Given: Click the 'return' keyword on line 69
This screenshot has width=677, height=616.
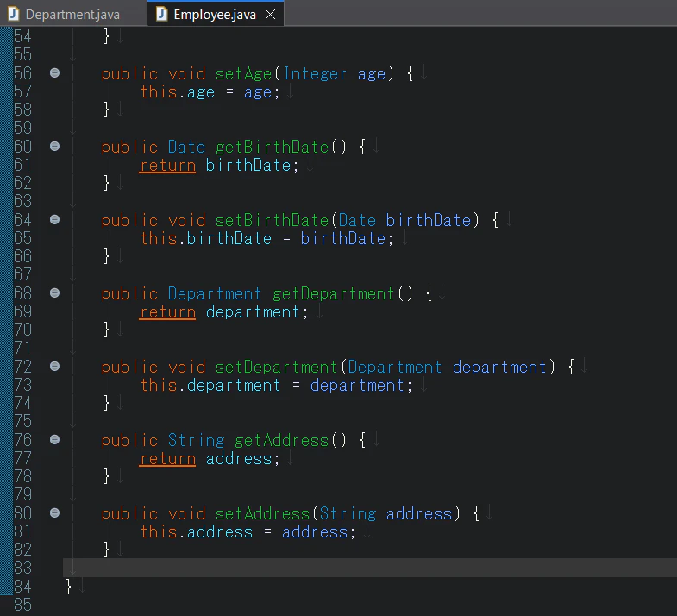Looking at the screenshot, I should (x=167, y=312).
